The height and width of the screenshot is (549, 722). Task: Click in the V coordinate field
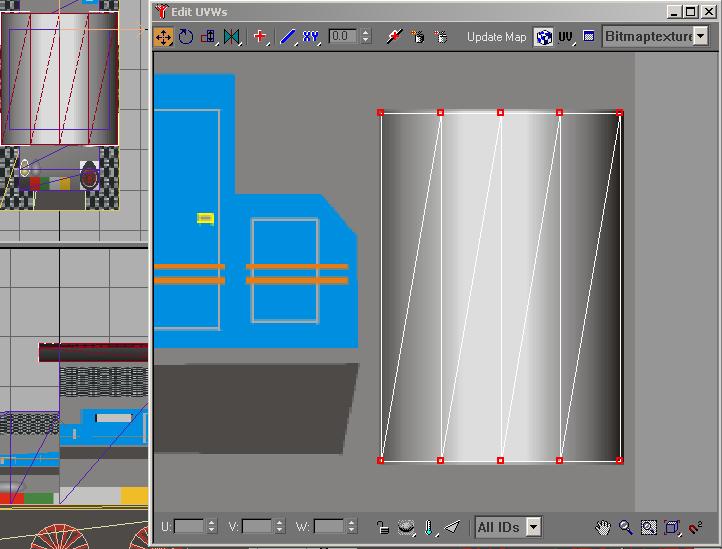pyautogui.click(x=256, y=526)
